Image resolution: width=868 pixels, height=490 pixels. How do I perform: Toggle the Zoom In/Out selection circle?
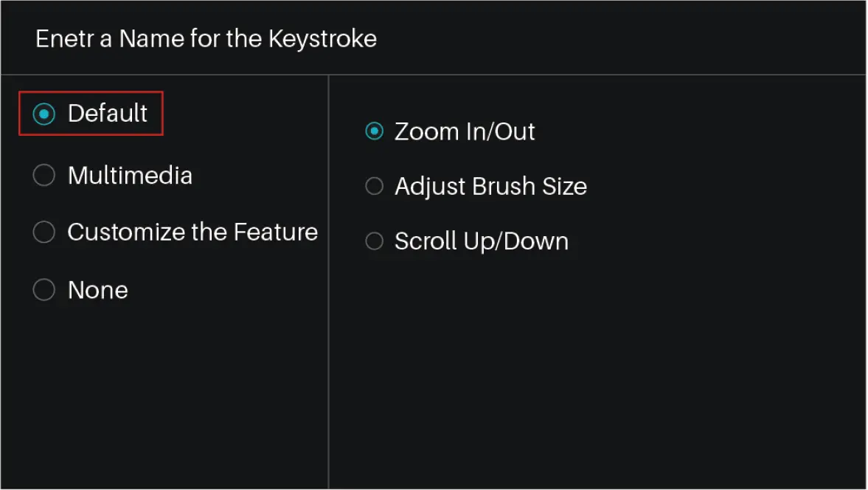coord(374,131)
